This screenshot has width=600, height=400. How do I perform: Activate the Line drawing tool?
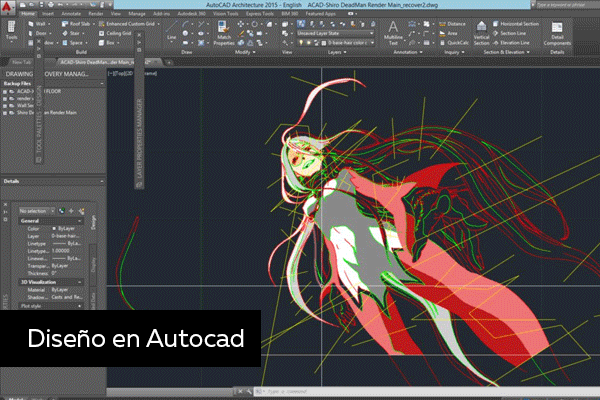(x=171, y=31)
